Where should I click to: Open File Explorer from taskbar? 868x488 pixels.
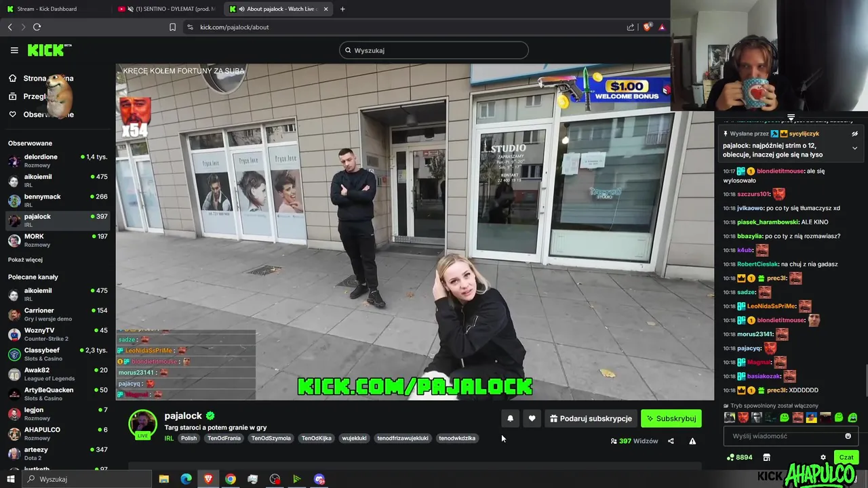163,479
